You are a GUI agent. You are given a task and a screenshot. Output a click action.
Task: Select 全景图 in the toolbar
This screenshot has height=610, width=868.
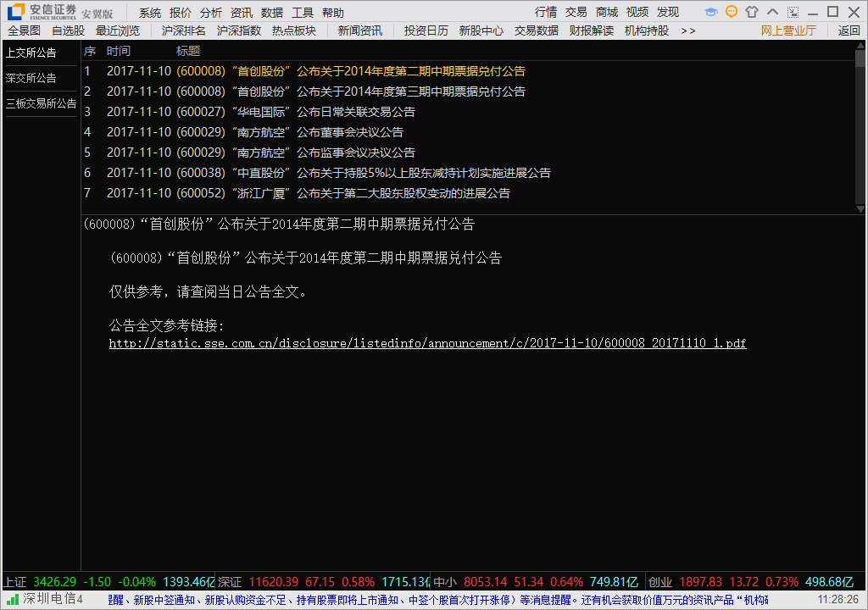[25, 31]
